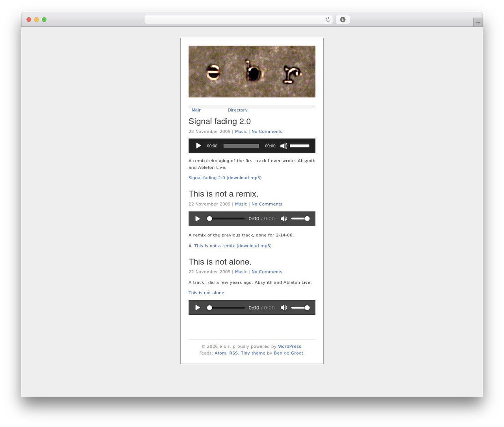Screen dimensions: 504x427
Task: Download the Signal fading 2.0 mp3
Action: 225,178
